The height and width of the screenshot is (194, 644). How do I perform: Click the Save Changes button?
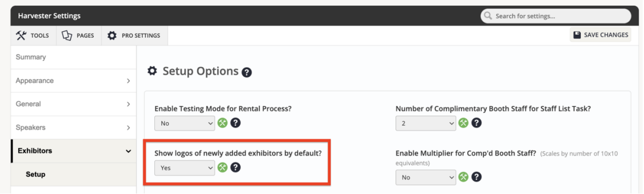click(x=601, y=35)
